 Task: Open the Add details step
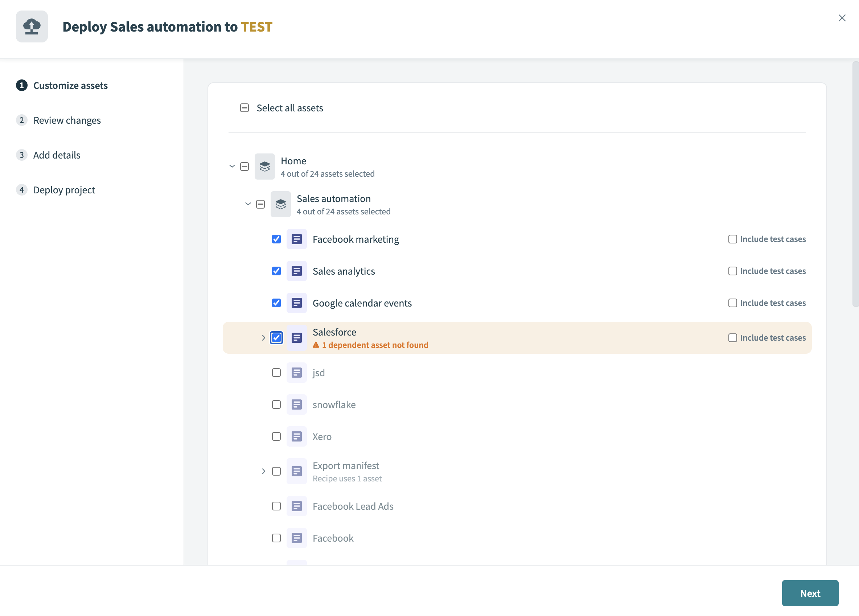click(57, 155)
